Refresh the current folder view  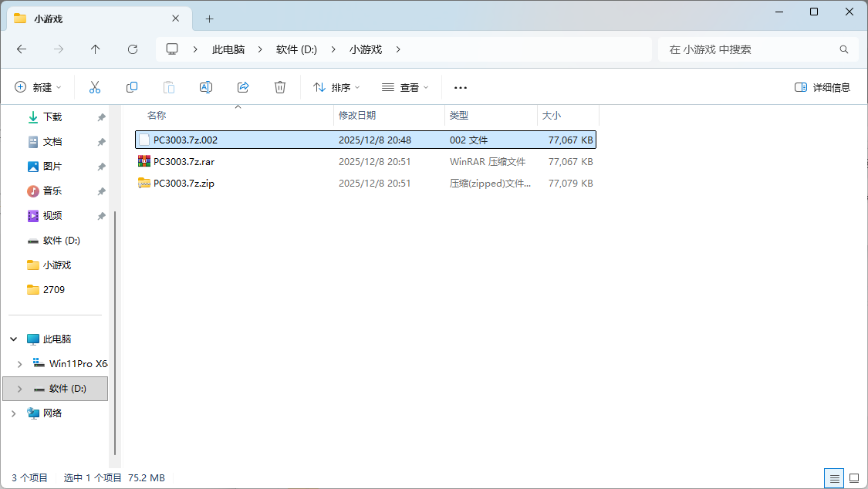(x=133, y=49)
